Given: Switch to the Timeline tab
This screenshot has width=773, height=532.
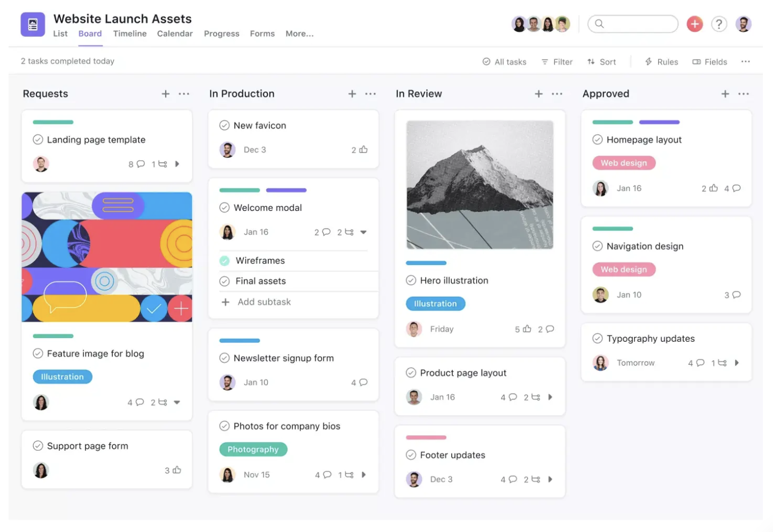Looking at the screenshot, I should pyautogui.click(x=130, y=34).
